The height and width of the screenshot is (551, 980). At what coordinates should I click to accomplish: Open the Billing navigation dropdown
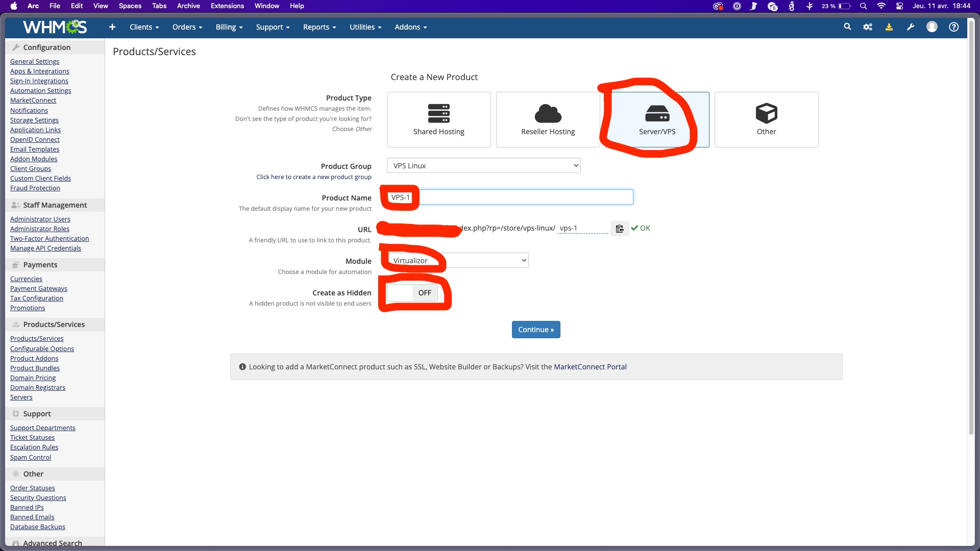(229, 27)
